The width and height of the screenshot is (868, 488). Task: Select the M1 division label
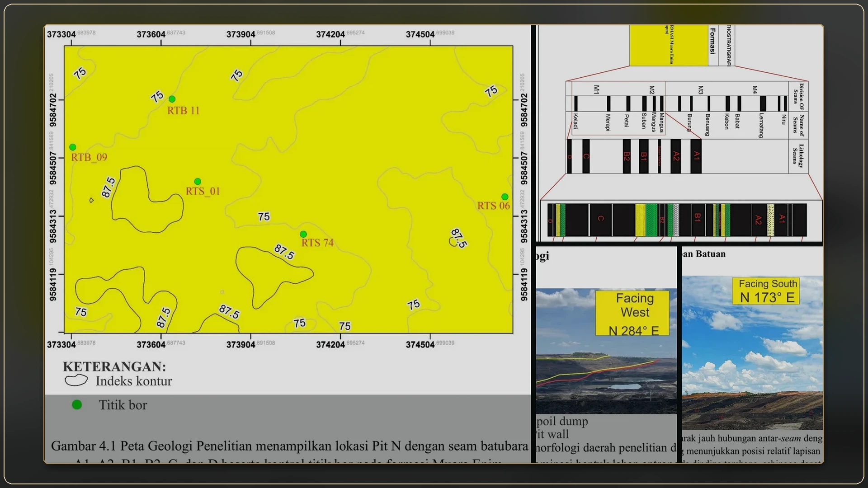[x=596, y=89]
